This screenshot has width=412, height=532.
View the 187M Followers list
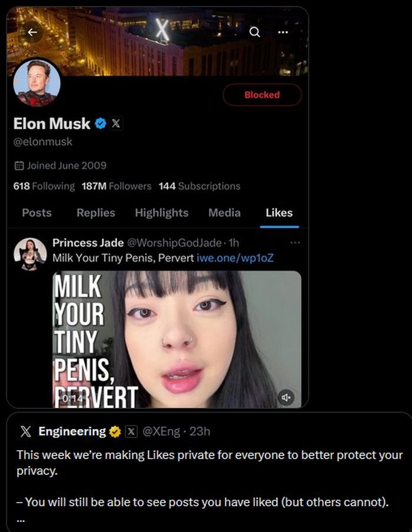tap(117, 186)
